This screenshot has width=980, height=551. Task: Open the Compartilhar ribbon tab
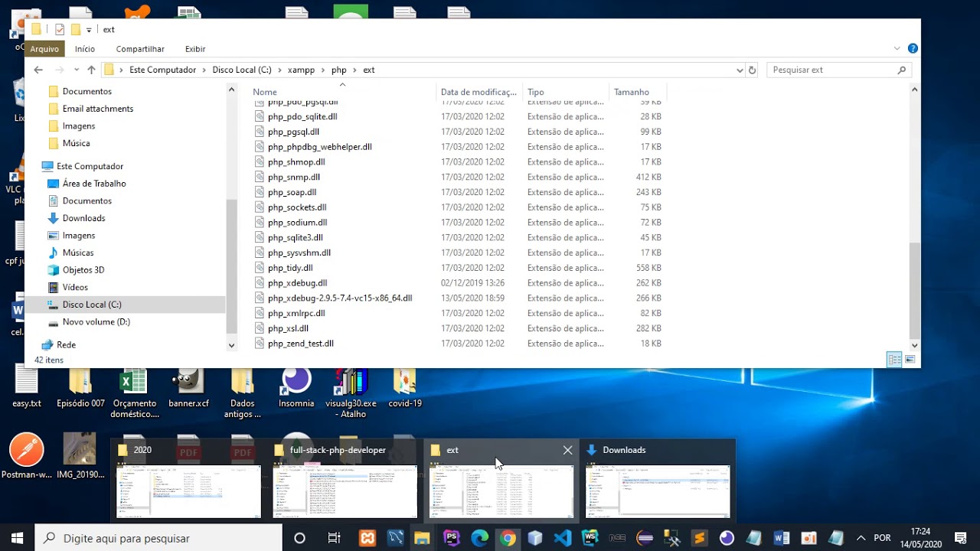coord(140,49)
